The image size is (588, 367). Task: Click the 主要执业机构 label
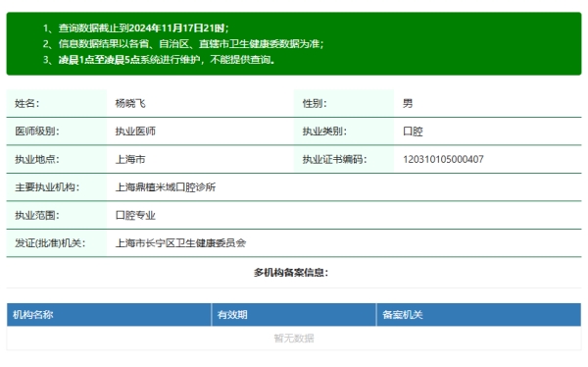tap(47, 187)
